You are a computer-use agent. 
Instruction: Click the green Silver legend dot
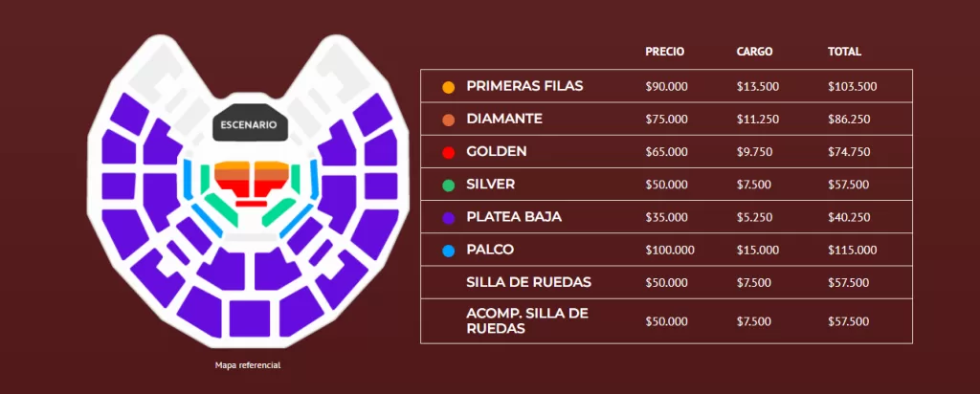coord(448,185)
